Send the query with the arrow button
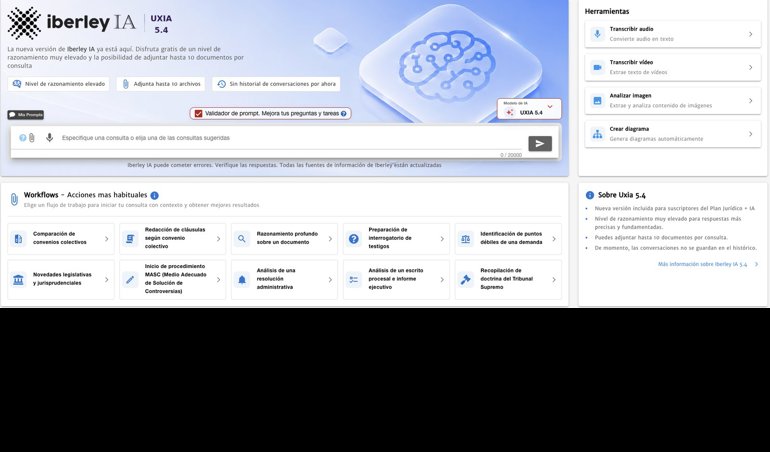770x452 pixels. click(x=540, y=143)
